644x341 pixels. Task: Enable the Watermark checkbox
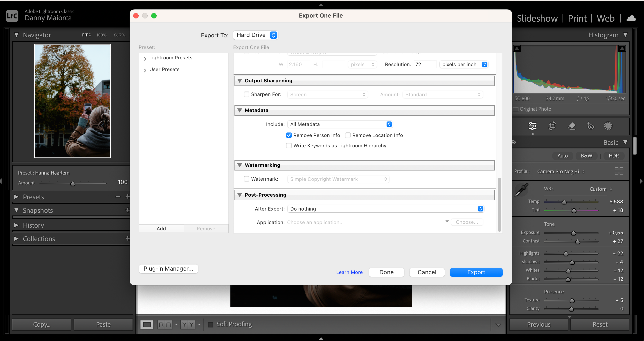coord(246,179)
